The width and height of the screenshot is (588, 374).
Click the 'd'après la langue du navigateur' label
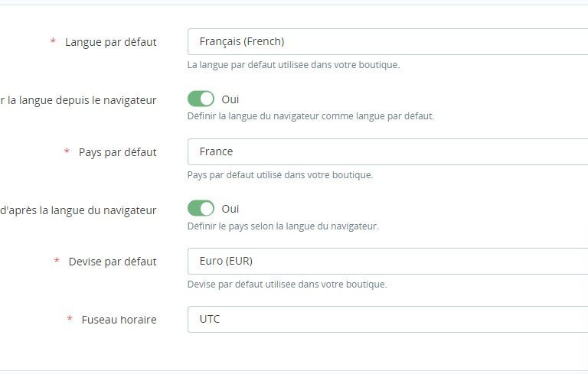[78, 210]
